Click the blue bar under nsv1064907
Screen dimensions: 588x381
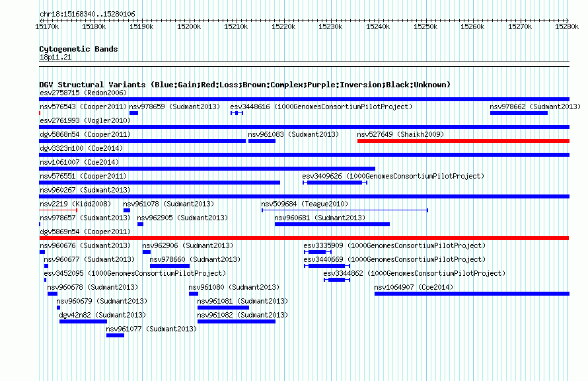(x=472, y=294)
